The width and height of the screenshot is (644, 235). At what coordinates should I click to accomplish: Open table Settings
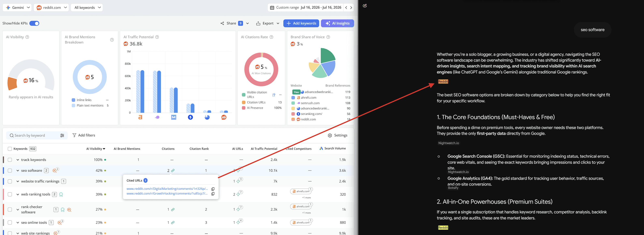pyautogui.click(x=337, y=135)
